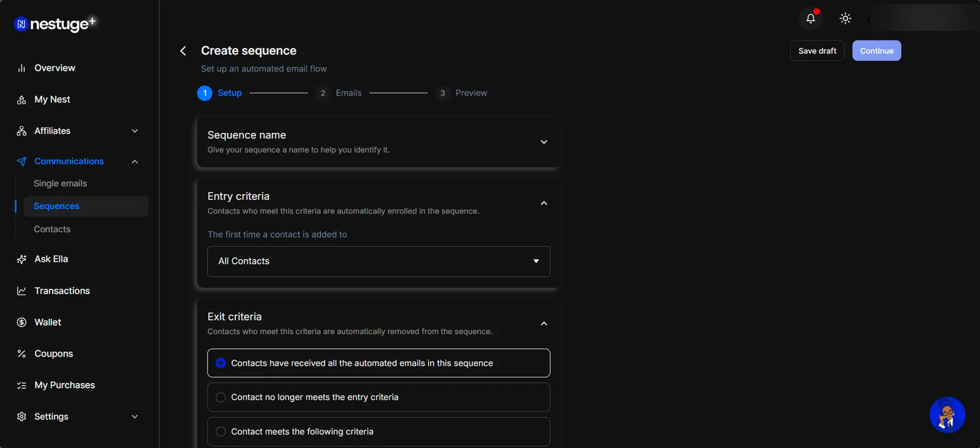Open the Coupons page
The image size is (980, 448).
pos(53,354)
